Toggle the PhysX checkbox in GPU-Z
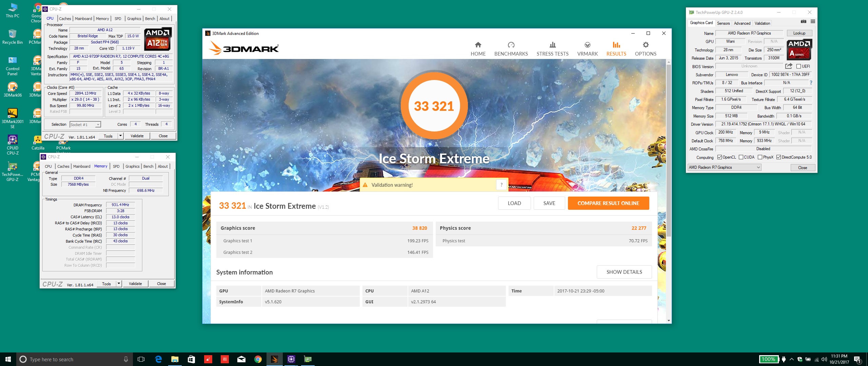This screenshot has height=366, width=868. [760, 157]
